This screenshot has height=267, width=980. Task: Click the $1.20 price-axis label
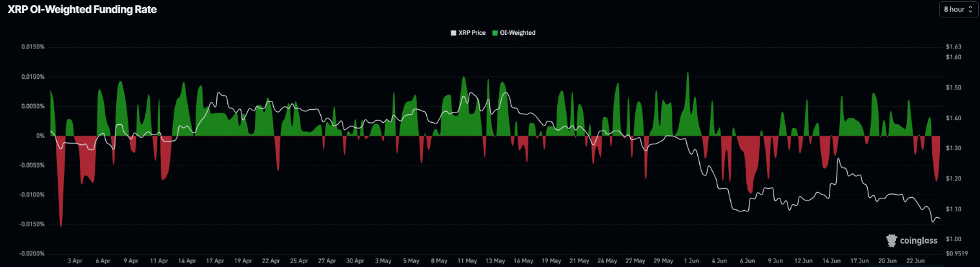point(953,178)
